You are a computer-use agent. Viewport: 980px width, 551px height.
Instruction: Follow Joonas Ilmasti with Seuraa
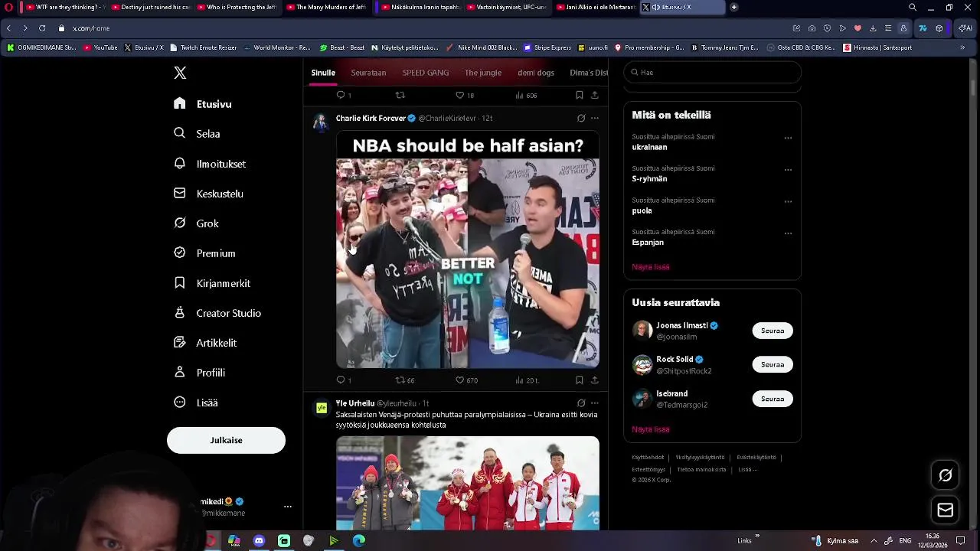pos(773,331)
